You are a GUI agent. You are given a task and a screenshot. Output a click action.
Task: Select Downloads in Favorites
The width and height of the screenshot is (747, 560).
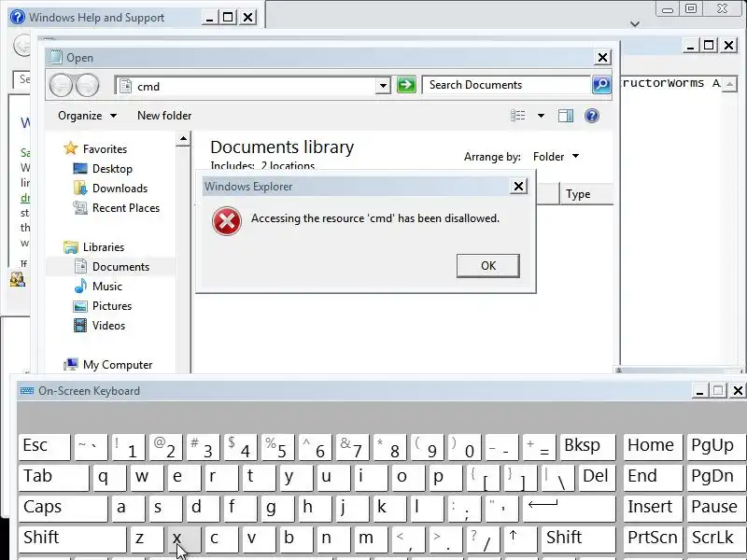coord(110,189)
